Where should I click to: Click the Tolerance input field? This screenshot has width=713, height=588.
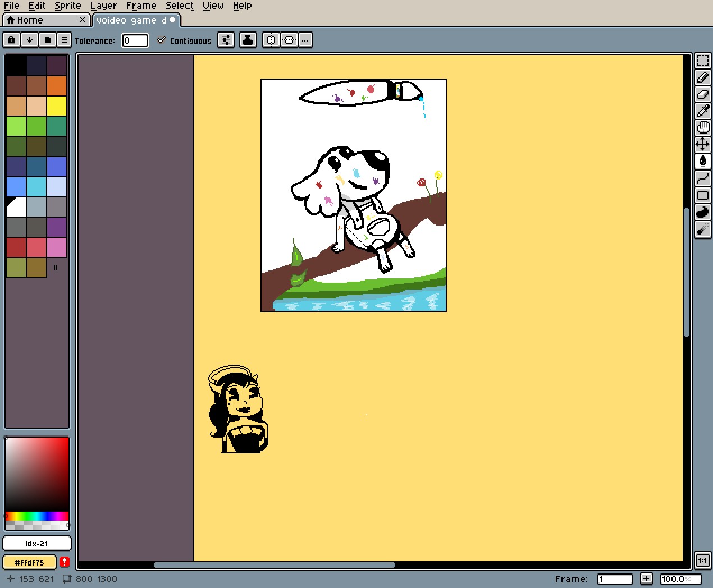pyautogui.click(x=135, y=40)
